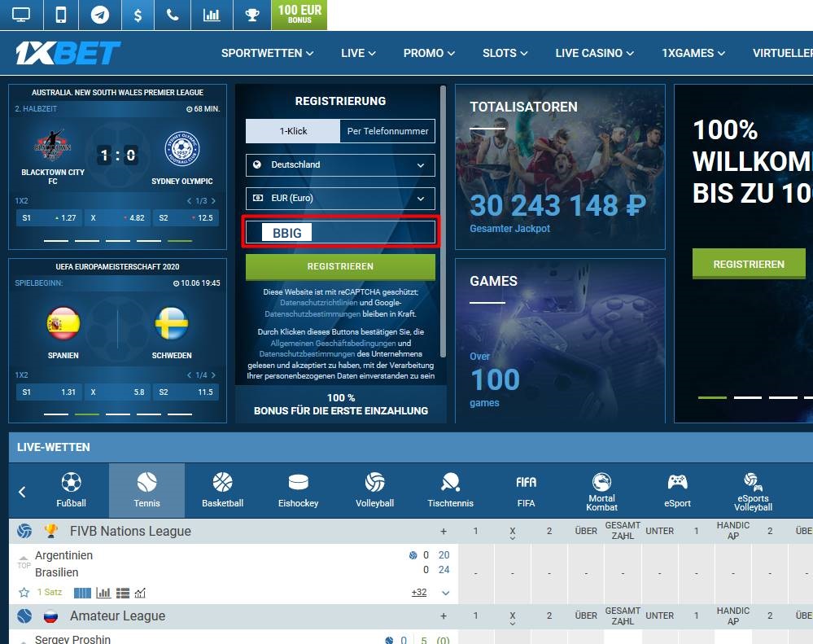Open the reCAPTCHA Datenschutzrichtlinien link
This screenshot has width=813, height=644.
tap(318, 303)
